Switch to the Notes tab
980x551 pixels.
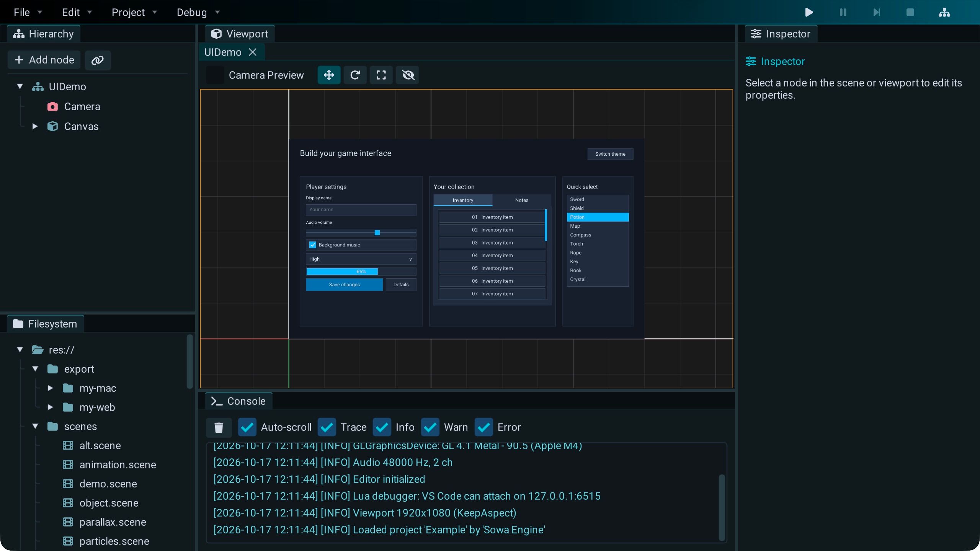click(522, 200)
